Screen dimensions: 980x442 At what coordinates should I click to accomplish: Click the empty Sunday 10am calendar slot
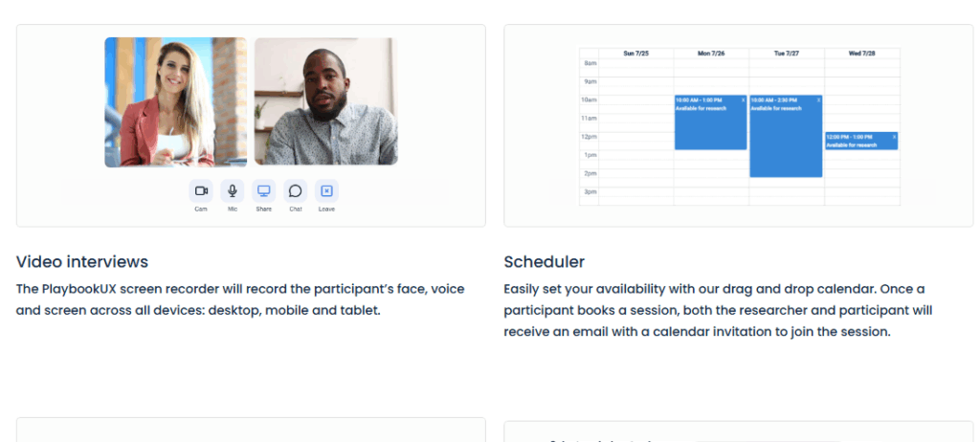click(635, 99)
